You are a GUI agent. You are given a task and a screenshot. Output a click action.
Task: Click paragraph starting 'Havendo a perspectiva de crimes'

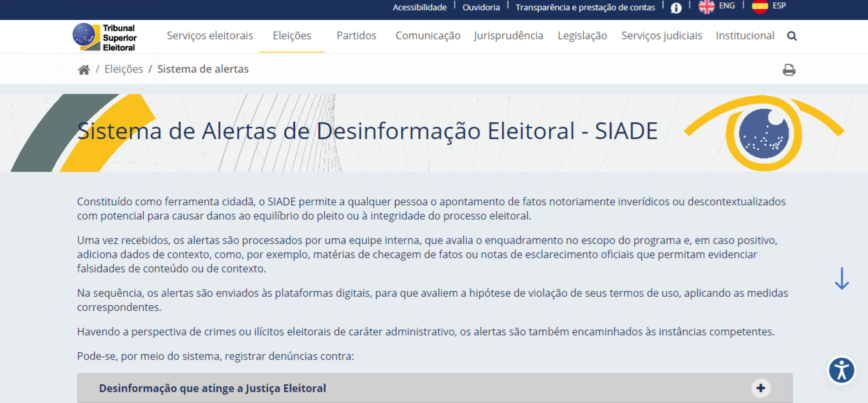point(426,332)
